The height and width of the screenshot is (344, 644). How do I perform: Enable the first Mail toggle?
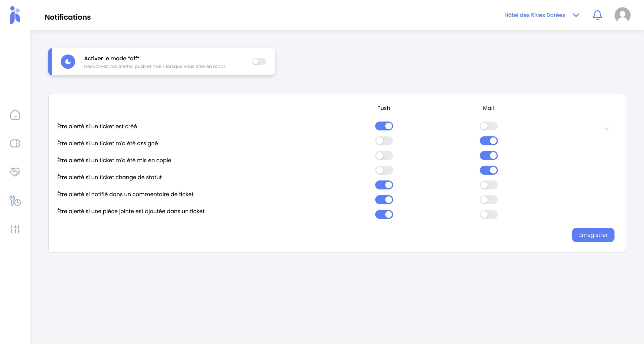[x=489, y=126]
